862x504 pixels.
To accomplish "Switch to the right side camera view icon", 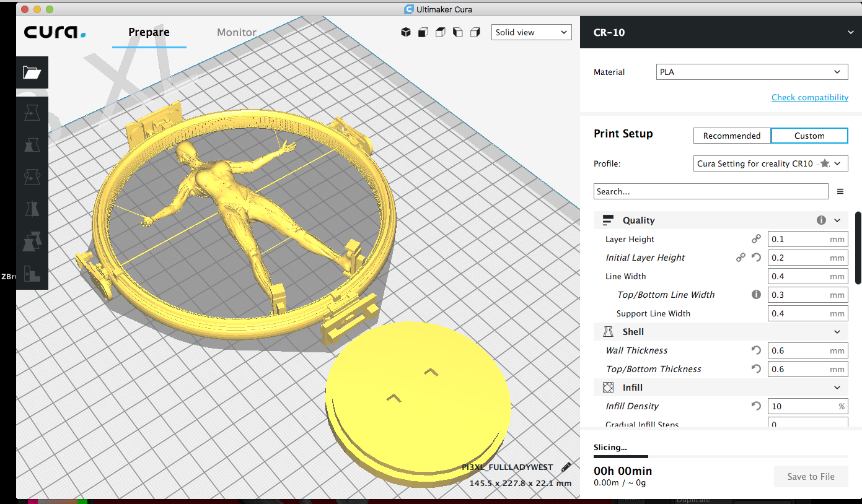I will 475,32.
